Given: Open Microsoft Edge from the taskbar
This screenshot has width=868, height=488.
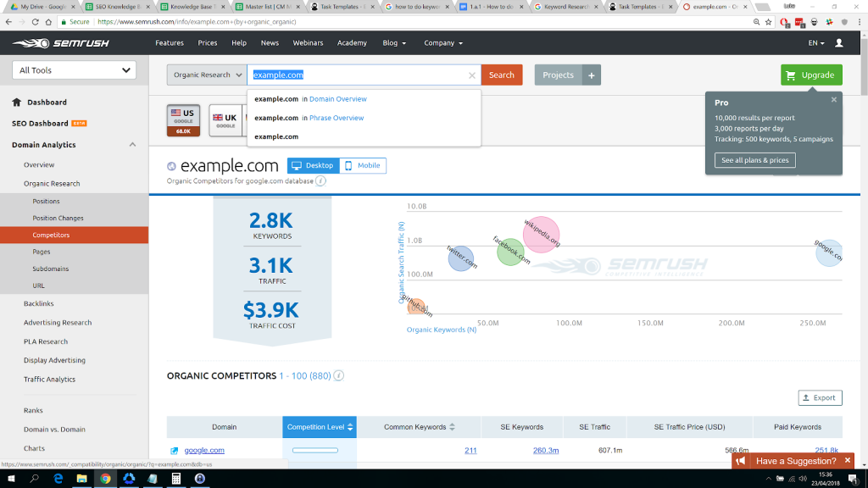Looking at the screenshot, I should click(58, 479).
